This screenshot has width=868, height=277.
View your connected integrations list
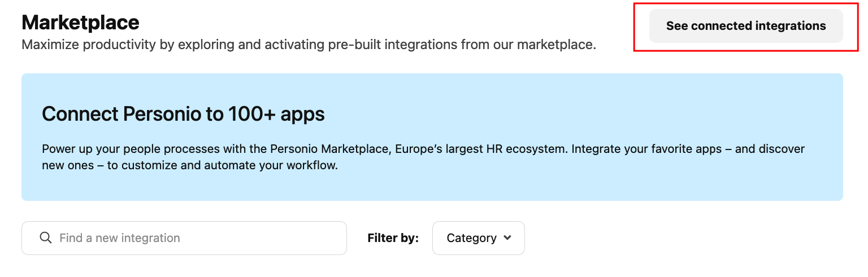click(x=746, y=26)
